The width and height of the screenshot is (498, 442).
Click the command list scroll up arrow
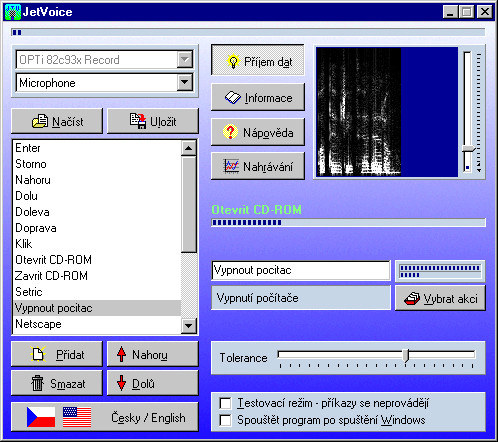[x=189, y=148]
